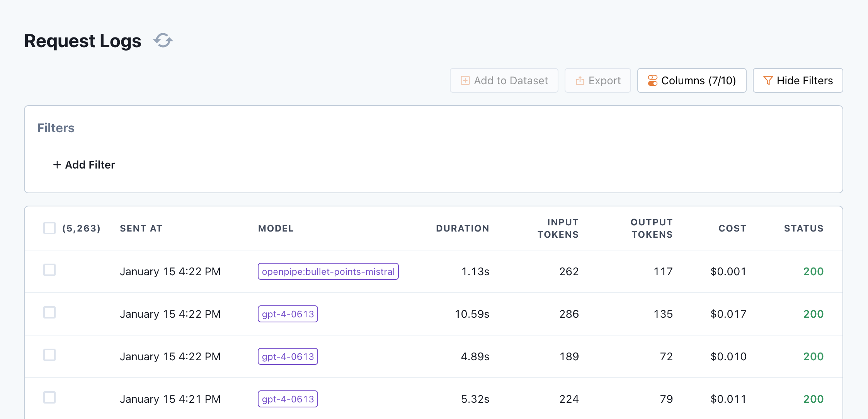Check the openpipe:bullet-points-mistral row checkbox

point(49,270)
